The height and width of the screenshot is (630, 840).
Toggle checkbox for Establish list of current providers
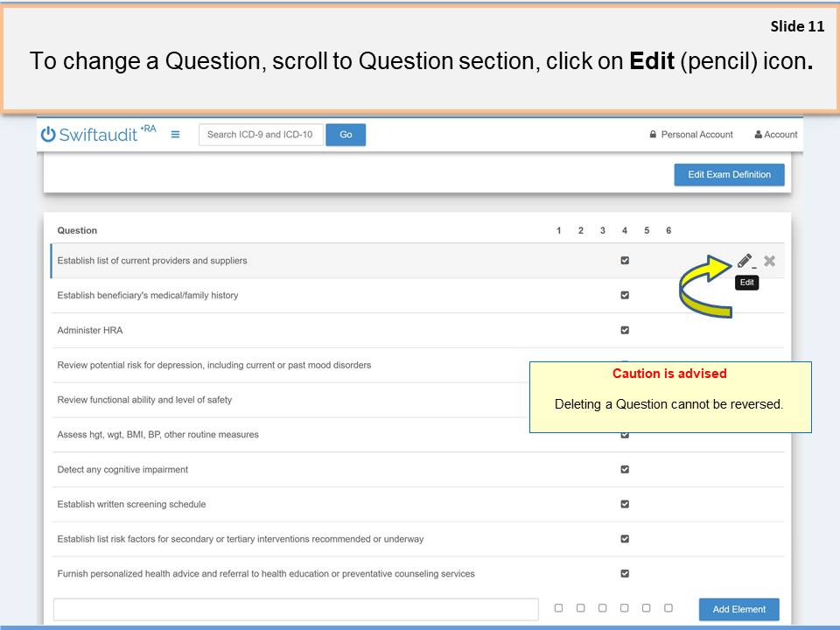point(625,260)
